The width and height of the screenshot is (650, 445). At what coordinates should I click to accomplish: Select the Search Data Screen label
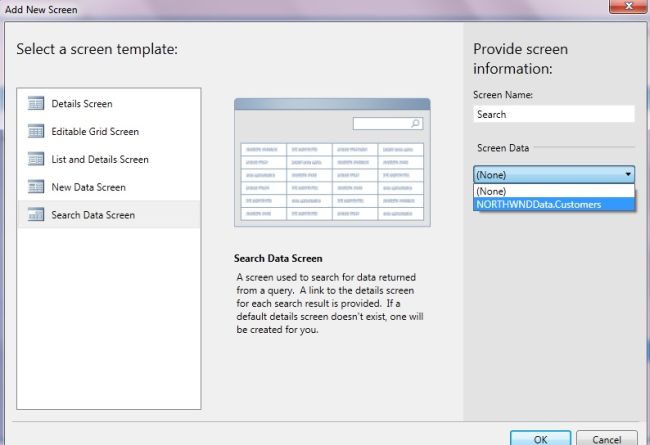tap(93, 215)
